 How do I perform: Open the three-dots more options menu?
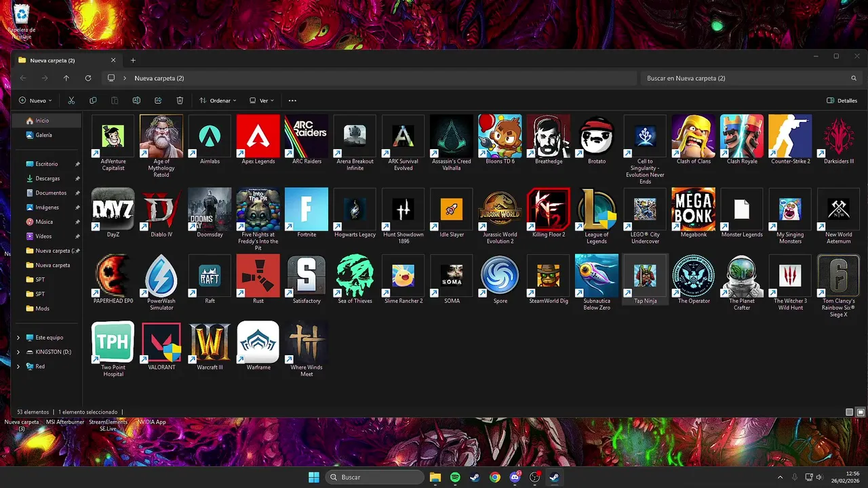[x=292, y=100]
